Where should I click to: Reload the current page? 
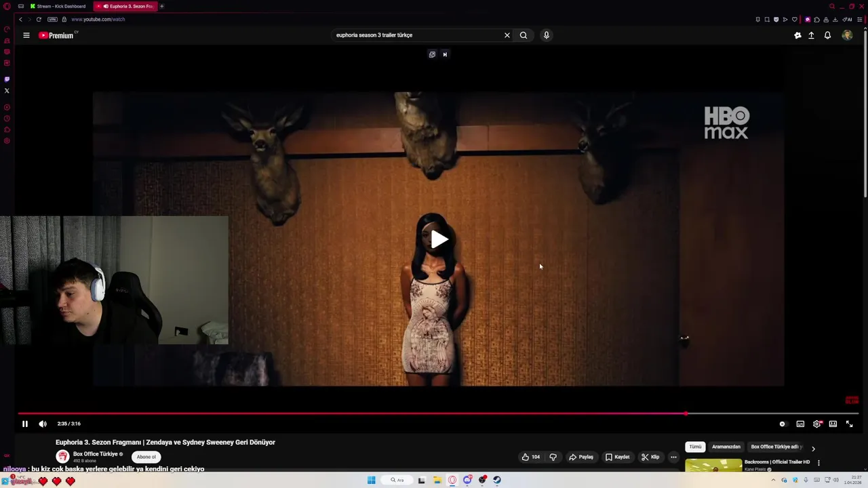pyautogui.click(x=39, y=19)
